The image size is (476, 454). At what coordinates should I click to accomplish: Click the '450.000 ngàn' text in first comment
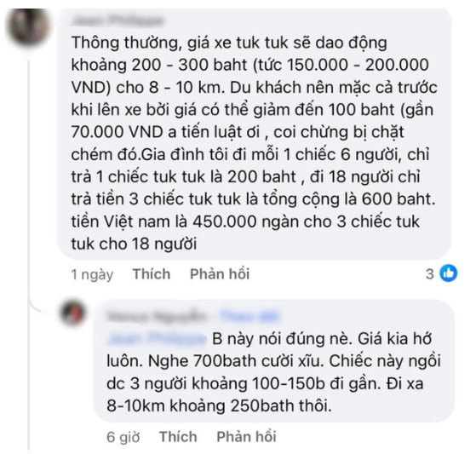pyautogui.click(x=225, y=222)
